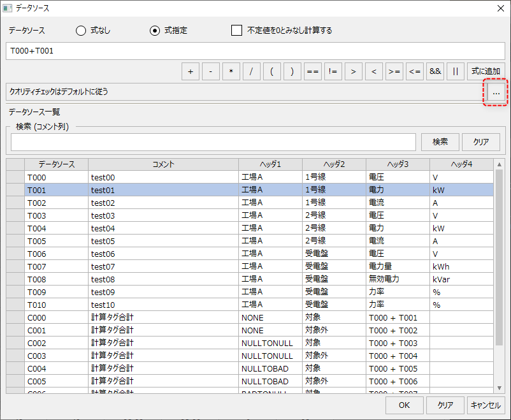Confirm with the OK button
511x420 pixels.
point(404,405)
